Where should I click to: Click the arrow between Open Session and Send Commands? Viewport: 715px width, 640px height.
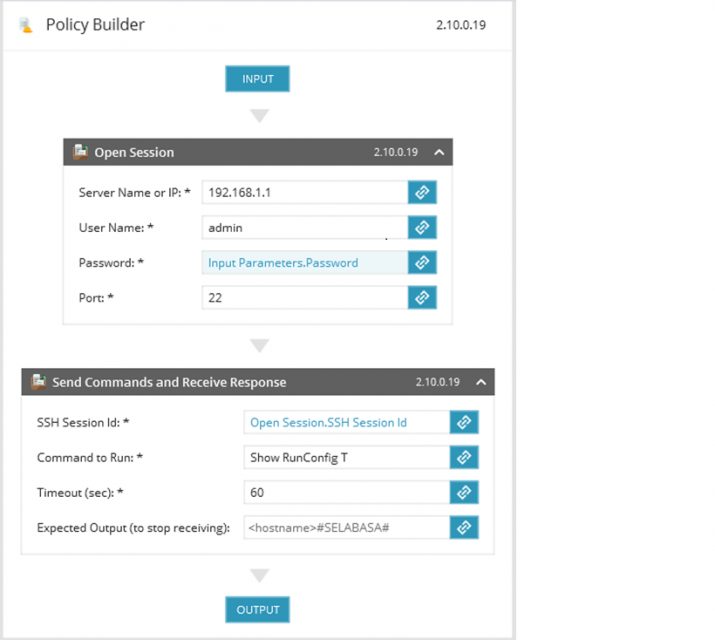point(259,346)
